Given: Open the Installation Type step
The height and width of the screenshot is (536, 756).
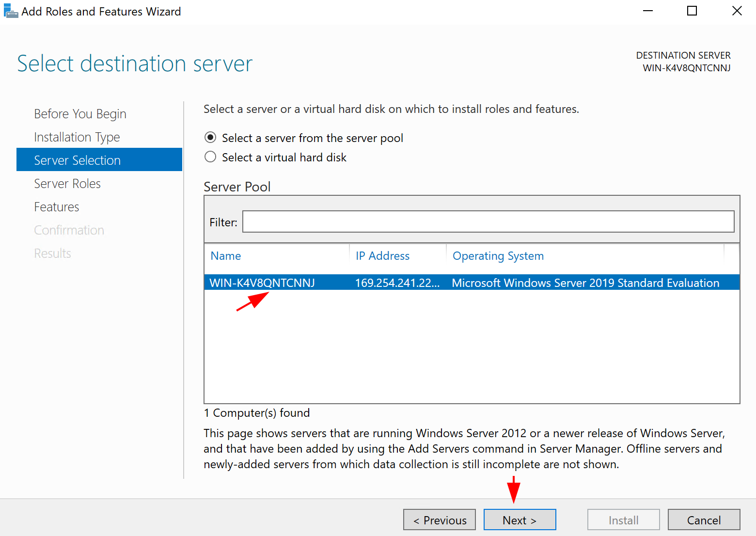Looking at the screenshot, I should point(77,137).
